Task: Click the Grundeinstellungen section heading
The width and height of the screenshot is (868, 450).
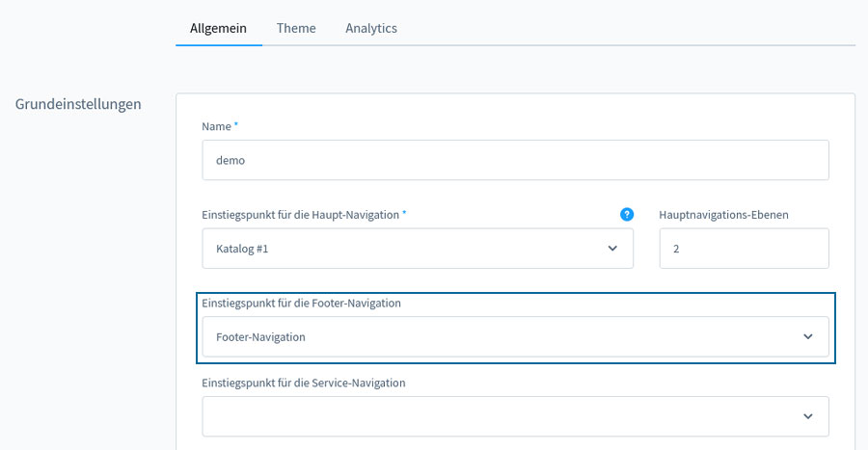Action: tap(78, 104)
